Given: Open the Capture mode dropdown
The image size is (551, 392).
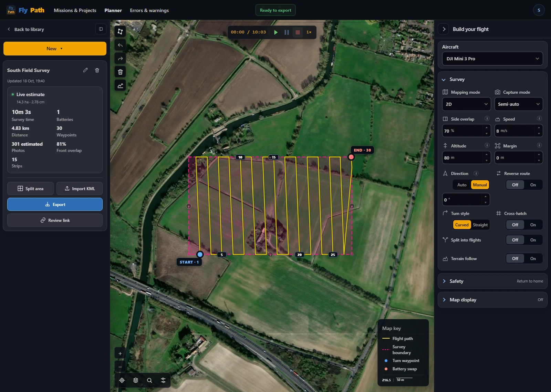Looking at the screenshot, I should [x=519, y=104].
